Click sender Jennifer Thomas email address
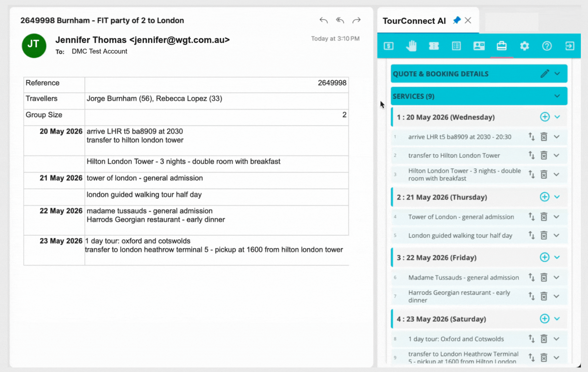The width and height of the screenshot is (588, 372). (179, 40)
